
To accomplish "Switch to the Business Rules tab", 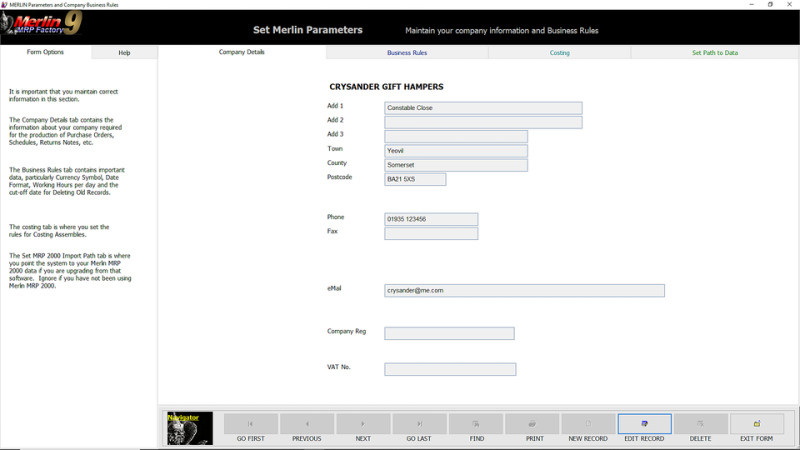I will point(407,52).
